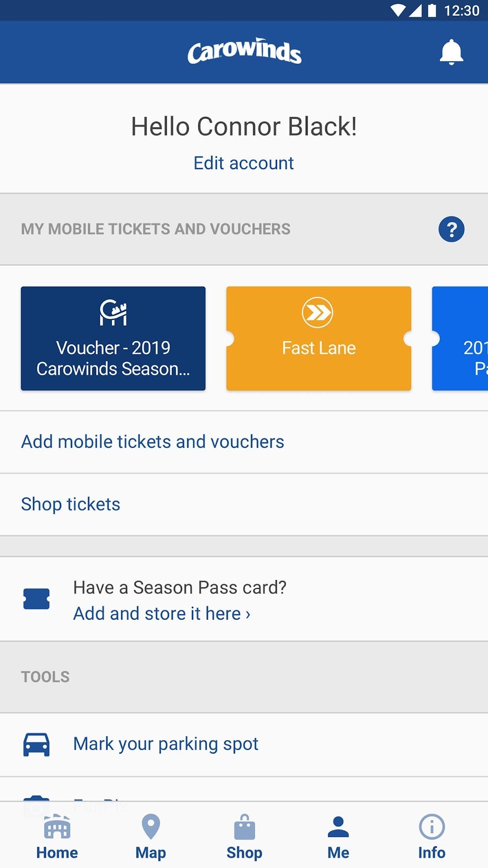Tap the tickets help question mark icon

coord(451,229)
